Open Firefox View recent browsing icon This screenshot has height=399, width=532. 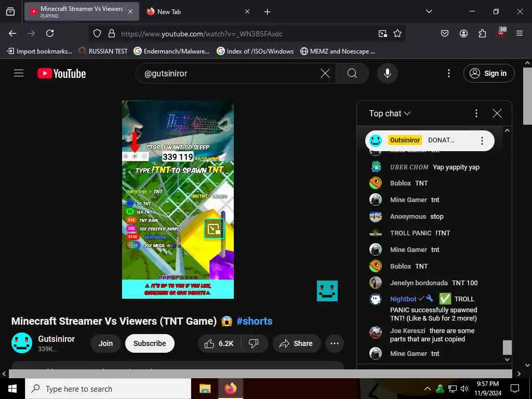(x=10, y=12)
